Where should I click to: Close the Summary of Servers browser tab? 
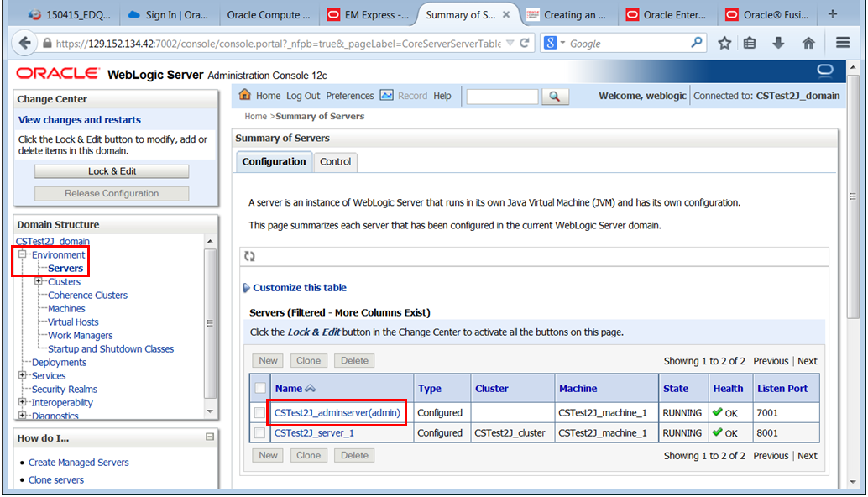click(x=506, y=15)
